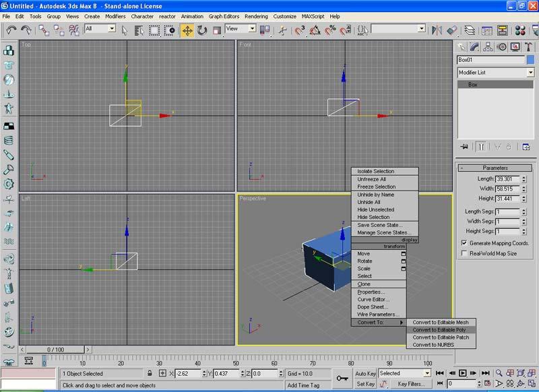539x392 pixels.
Task: Select the Box entry in the modifier stack
Action: pyautogui.click(x=495, y=84)
